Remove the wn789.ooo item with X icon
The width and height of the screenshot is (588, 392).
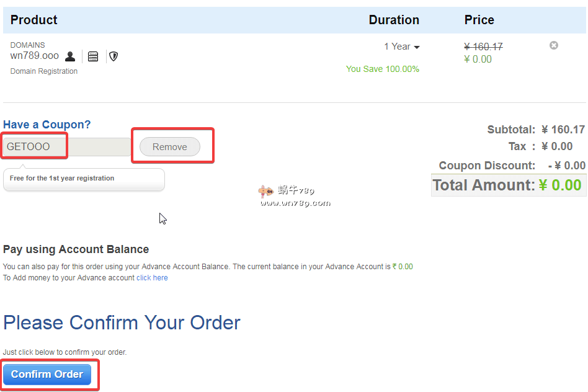[554, 45]
